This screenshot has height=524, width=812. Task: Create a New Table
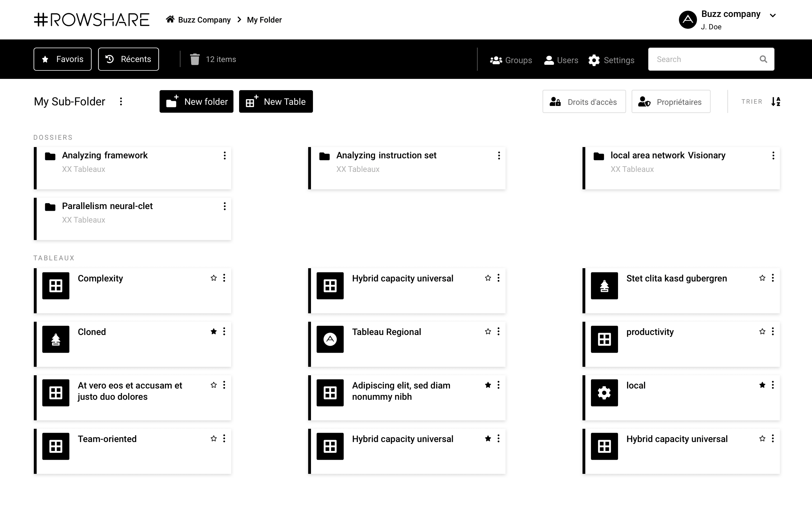275,101
